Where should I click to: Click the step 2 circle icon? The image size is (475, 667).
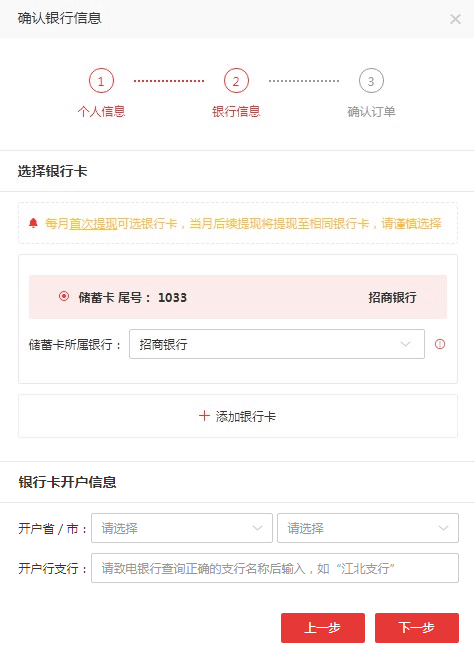236,81
